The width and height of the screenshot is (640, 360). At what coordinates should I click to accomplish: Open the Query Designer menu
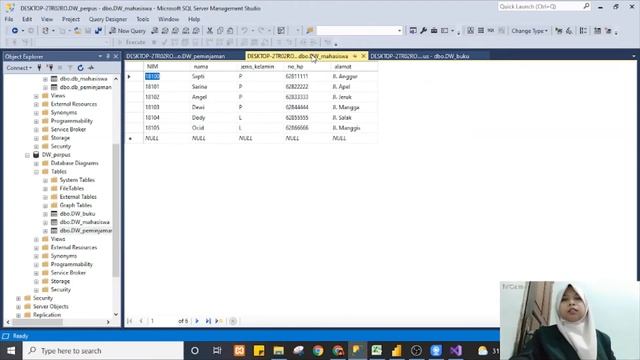[x=108, y=19]
